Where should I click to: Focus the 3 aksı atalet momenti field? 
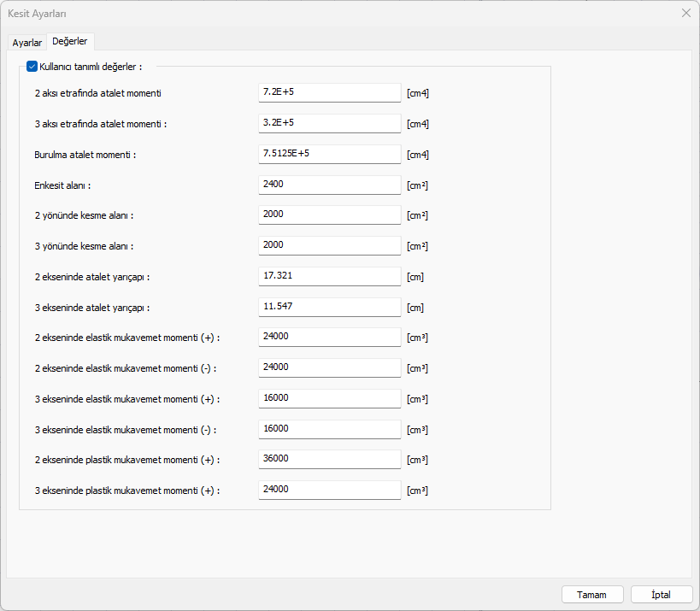(x=329, y=123)
